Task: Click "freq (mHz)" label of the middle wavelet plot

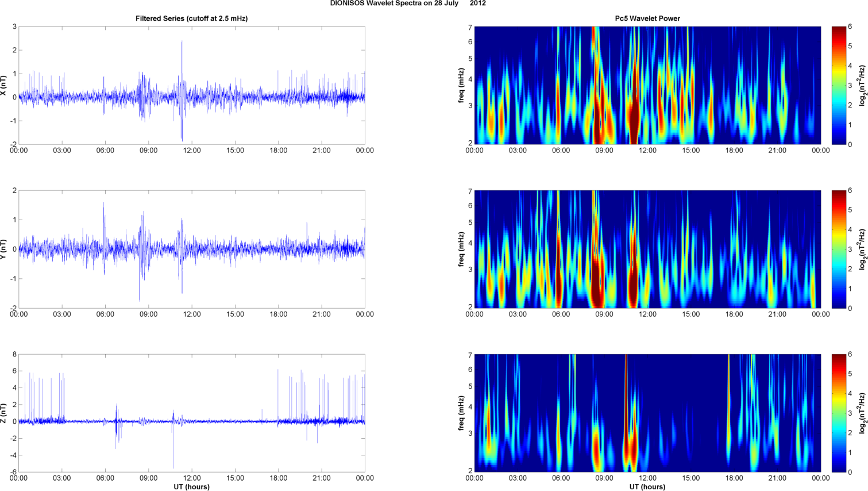Action: tap(461, 249)
